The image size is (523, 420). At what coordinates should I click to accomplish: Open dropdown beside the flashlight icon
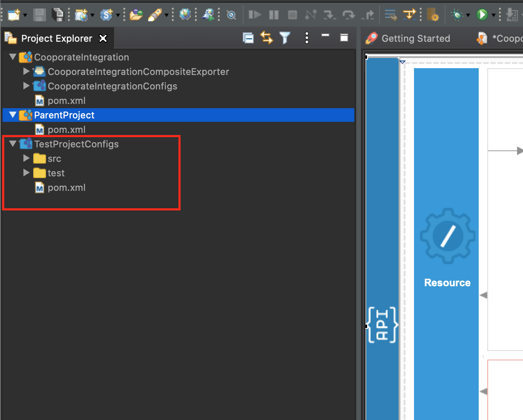(167, 16)
